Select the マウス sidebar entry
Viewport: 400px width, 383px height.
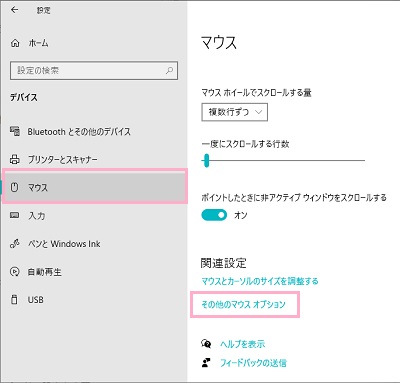coord(95,186)
